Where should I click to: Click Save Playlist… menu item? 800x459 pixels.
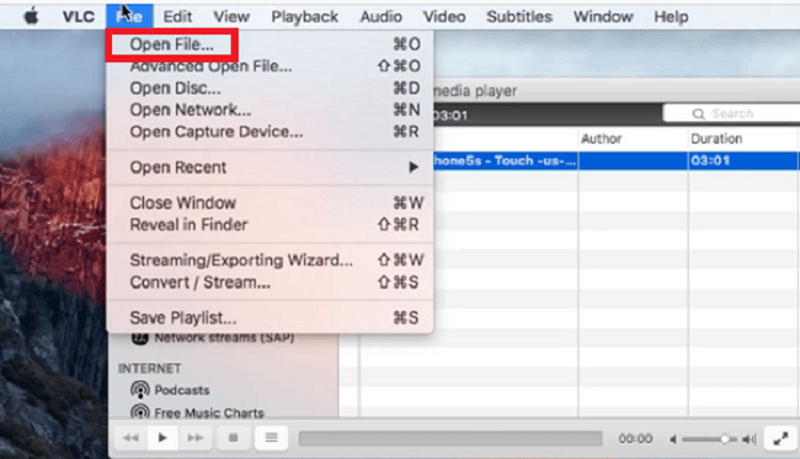(183, 318)
